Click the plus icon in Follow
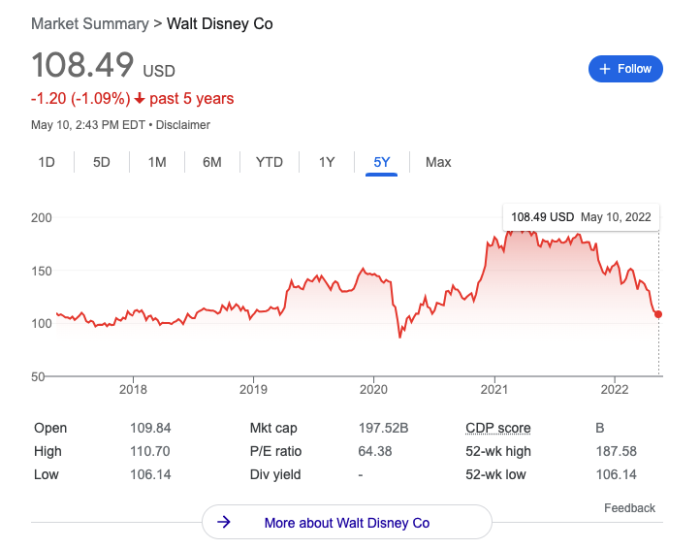Viewport: 700px width, 549px height. click(605, 69)
